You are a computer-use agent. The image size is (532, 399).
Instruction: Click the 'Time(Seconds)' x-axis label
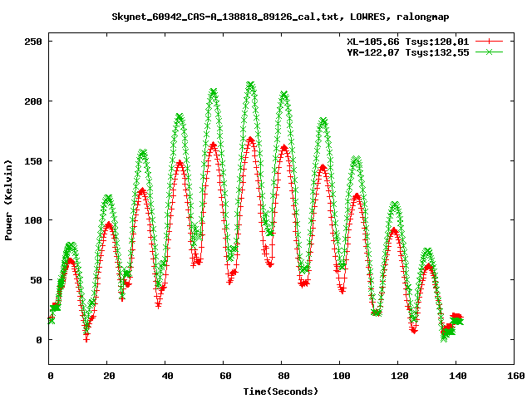[x=281, y=392]
